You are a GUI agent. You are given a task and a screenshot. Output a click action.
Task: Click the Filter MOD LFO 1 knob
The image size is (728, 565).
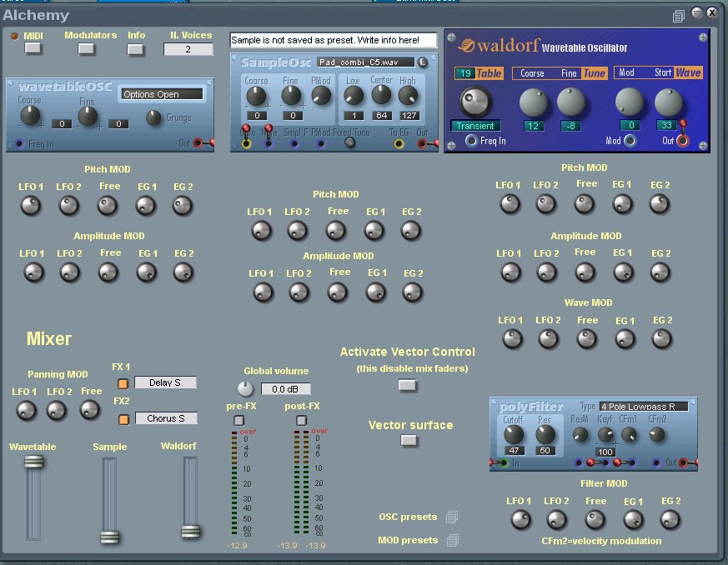[x=520, y=520]
